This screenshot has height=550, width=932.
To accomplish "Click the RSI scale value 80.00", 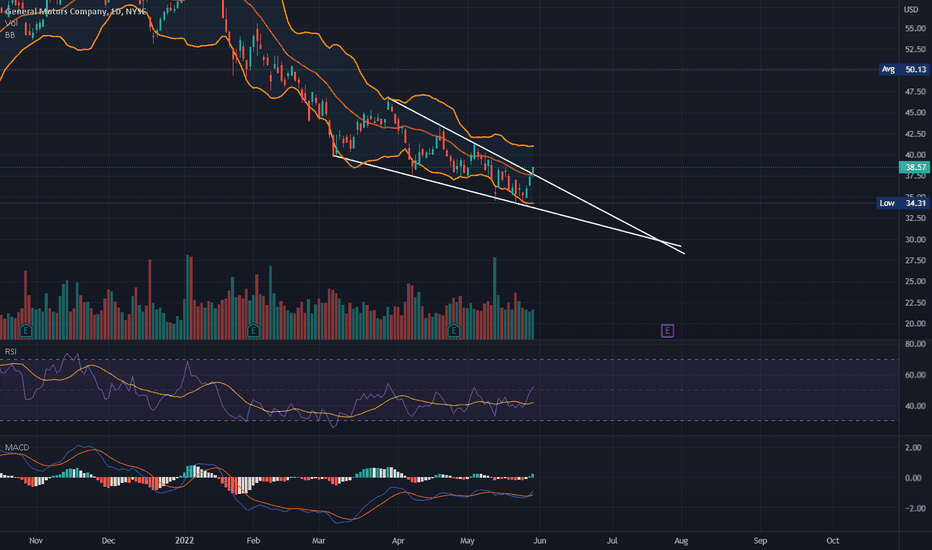I will 915,344.
